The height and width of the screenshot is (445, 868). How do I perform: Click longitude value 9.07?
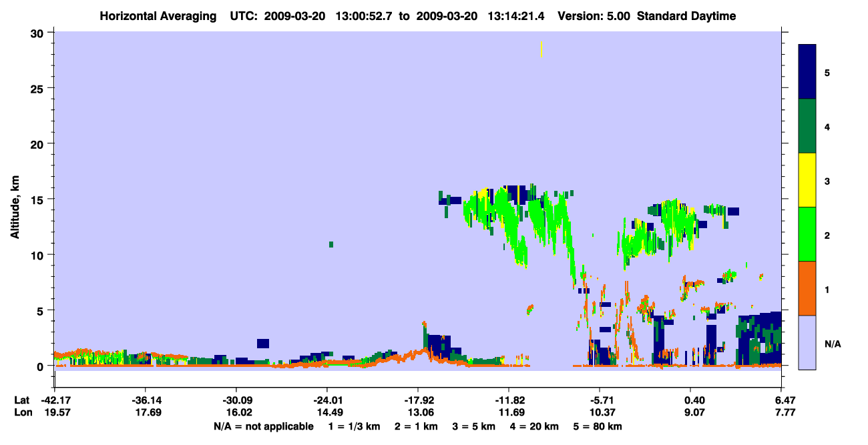pyautogui.click(x=694, y=412)
